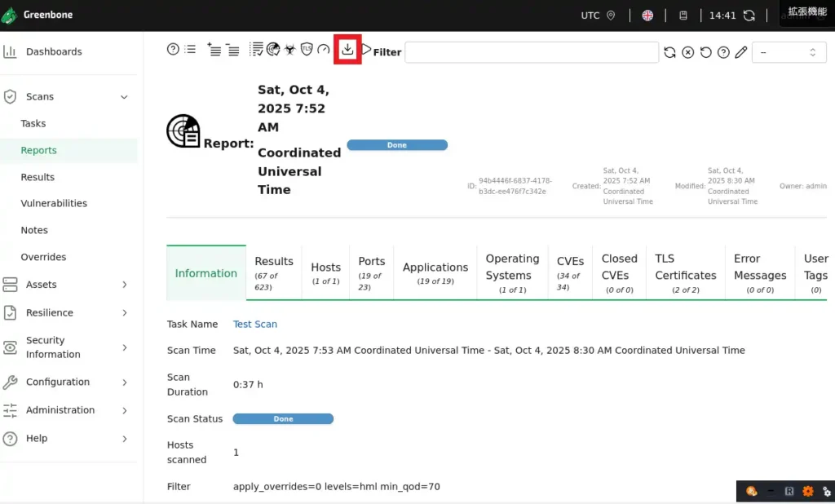Click the add-to-assets list icon
The image size is (835, 504).
[214, 49]
